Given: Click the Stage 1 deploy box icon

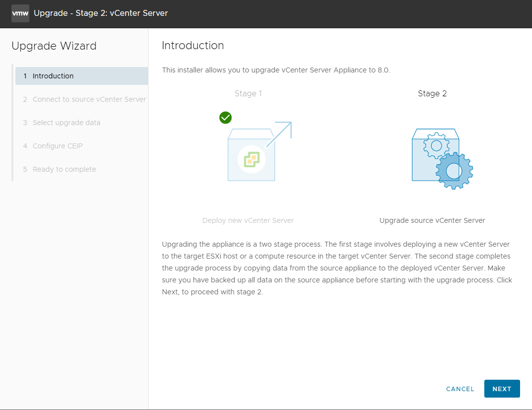Looking at the screenshot, I should [x=260, y=151].
